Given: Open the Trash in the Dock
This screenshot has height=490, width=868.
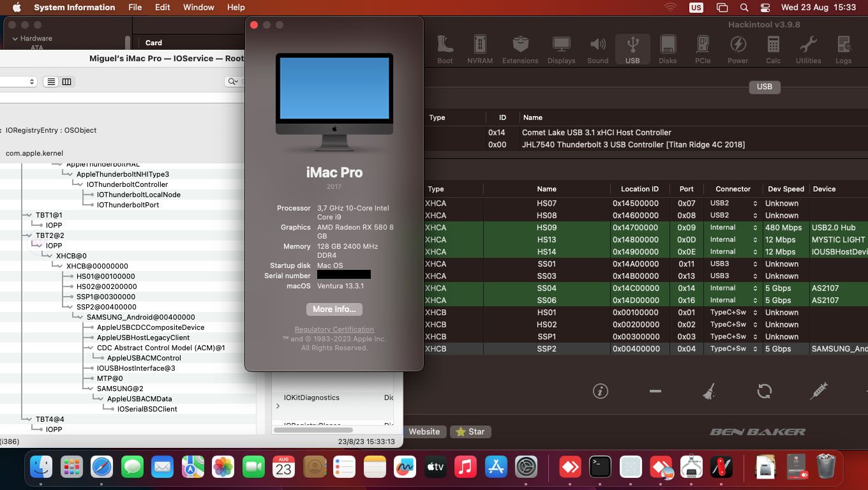Looking at the screenshot, I should coord(826,467).
